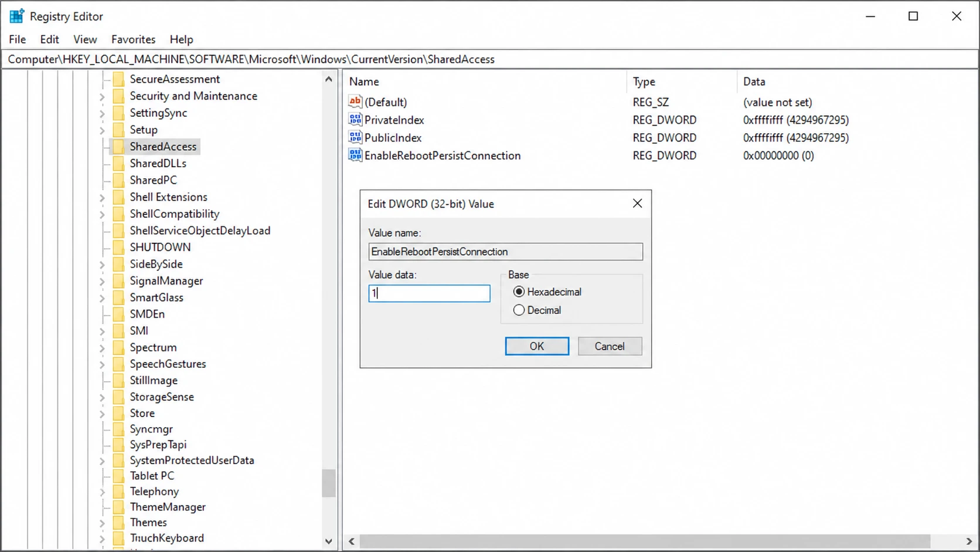Open the Favorites menu
The image size is (980, 552).
[x=134, y=39]
